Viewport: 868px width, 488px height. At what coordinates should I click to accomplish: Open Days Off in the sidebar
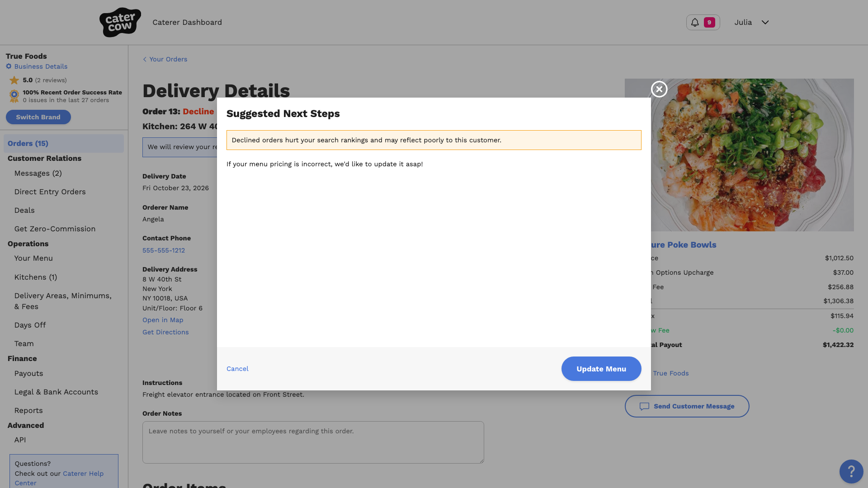(30, 325)
